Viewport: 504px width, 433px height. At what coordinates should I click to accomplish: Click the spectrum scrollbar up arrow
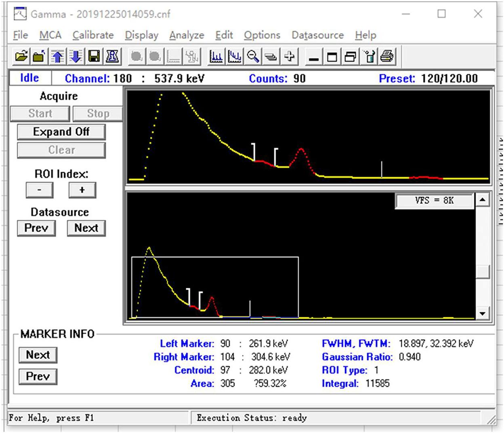point(483,199)
